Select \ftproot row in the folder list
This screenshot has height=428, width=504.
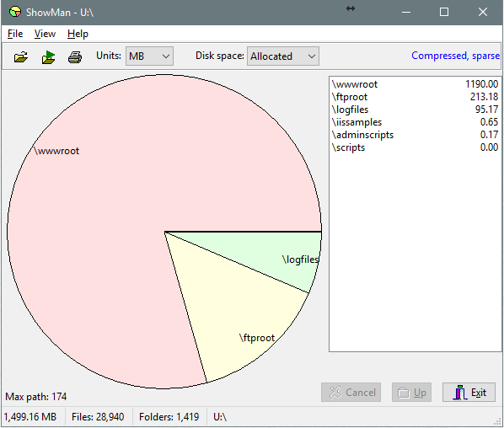click(415, 97)
